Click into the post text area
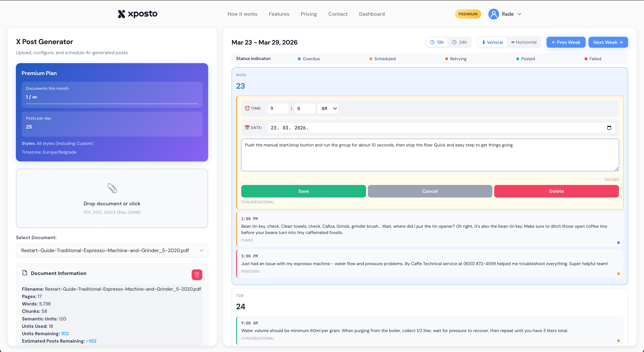This screenshot has height=352, width=644. pos(430,155)
